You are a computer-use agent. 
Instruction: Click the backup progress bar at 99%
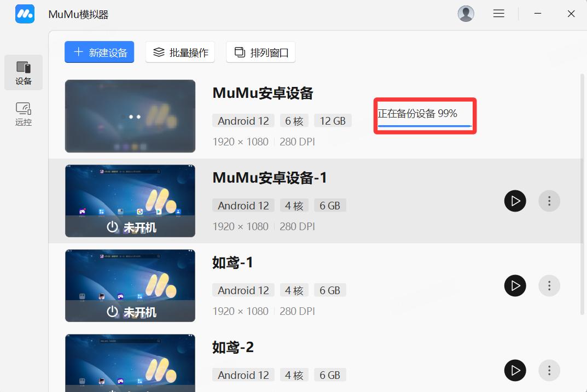tap(425, 126)
